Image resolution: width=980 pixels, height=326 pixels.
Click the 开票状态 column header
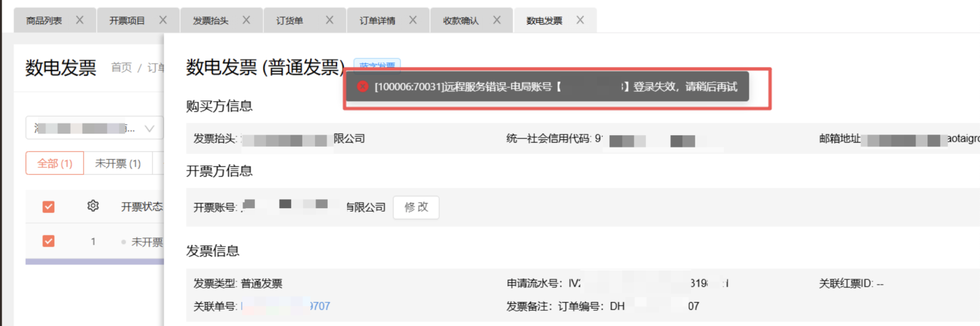(142, 206)
